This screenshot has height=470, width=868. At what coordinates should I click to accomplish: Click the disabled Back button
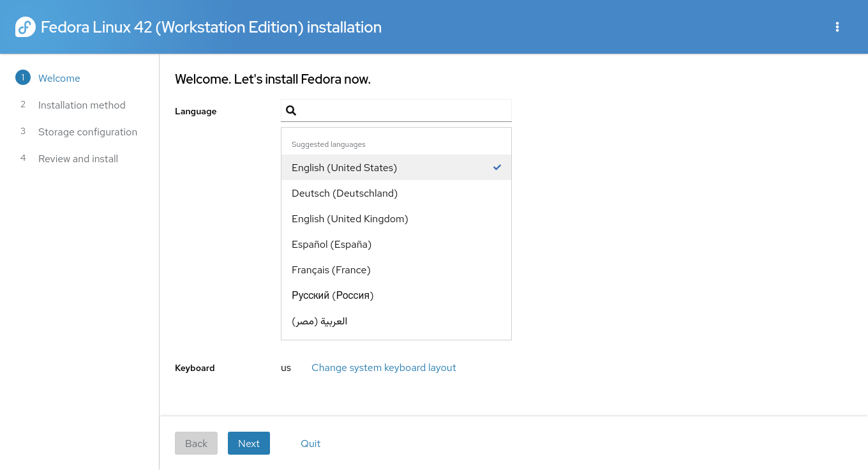pos(196,443)
